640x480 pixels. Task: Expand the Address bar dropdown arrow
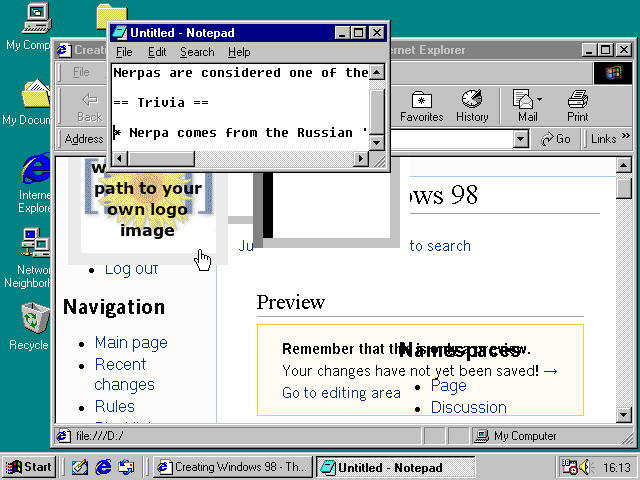point(519,139)
